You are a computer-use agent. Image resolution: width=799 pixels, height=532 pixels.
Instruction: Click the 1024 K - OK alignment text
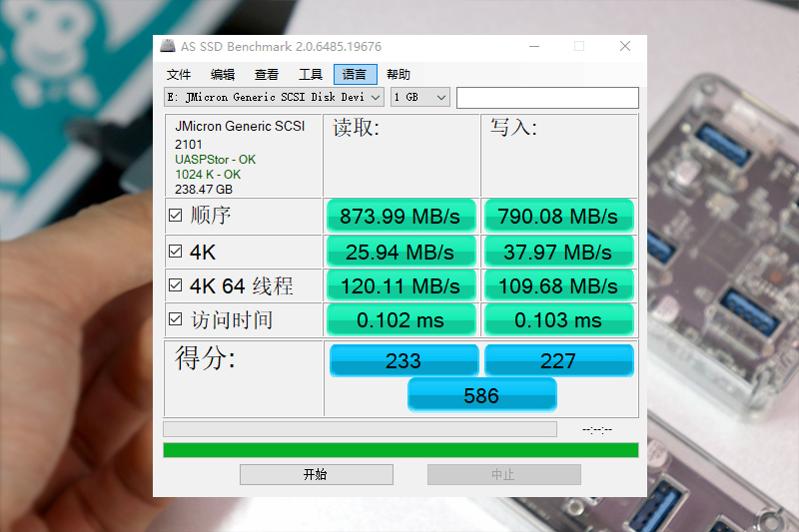(208, 175)
